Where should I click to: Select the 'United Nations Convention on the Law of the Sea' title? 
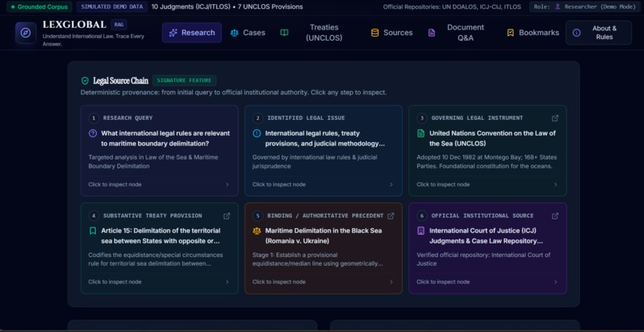pos(492,138)
